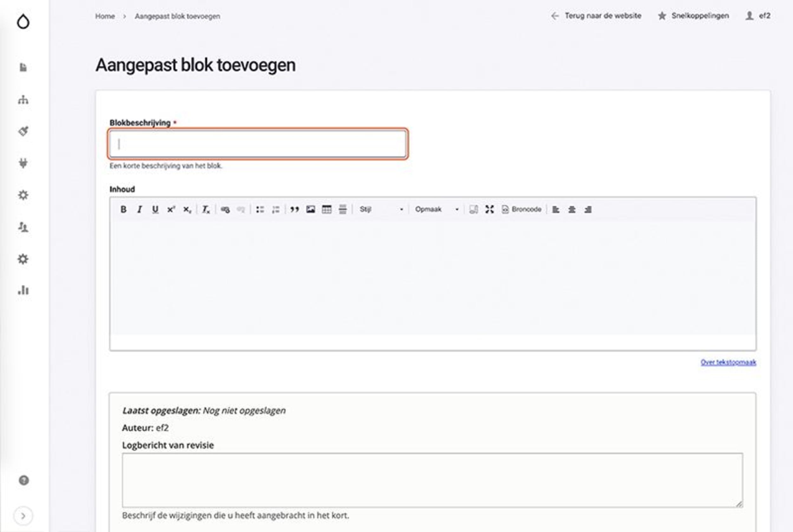
Task: Open the Help icon in sidebar
Action: pyautogui.click(x=23, y=480)
